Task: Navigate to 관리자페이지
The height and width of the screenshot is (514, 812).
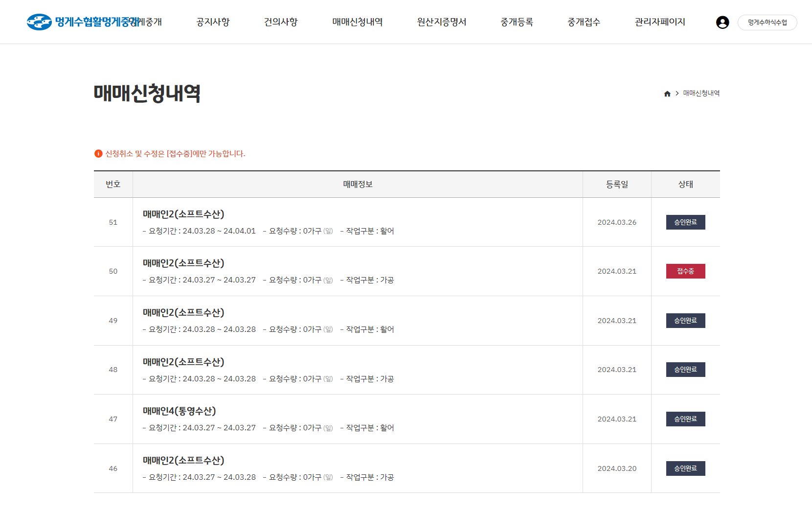Action: [x=659, y=22]
